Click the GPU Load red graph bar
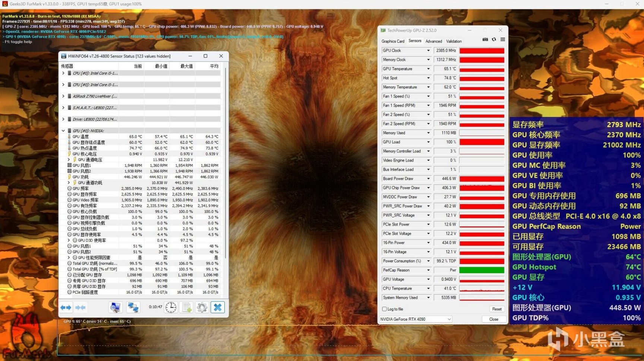Viewport: 644px width, 361px height. pyautogui.click(x=482, y=142)
